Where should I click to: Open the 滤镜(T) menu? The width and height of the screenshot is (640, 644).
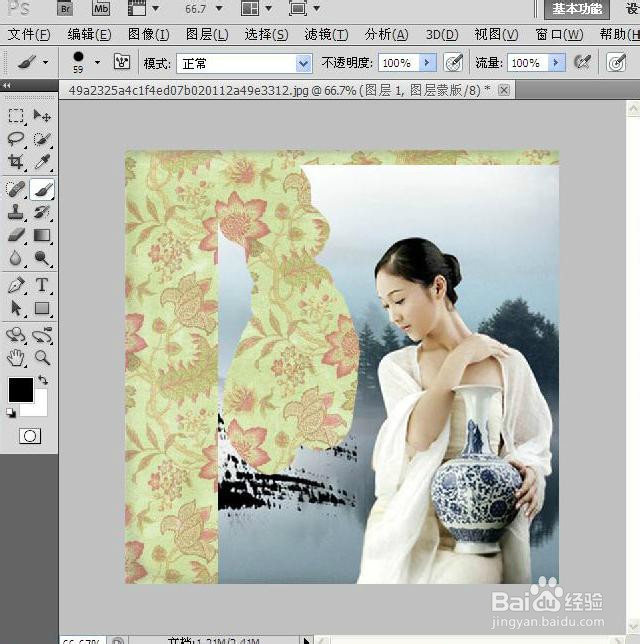point(326,34)
